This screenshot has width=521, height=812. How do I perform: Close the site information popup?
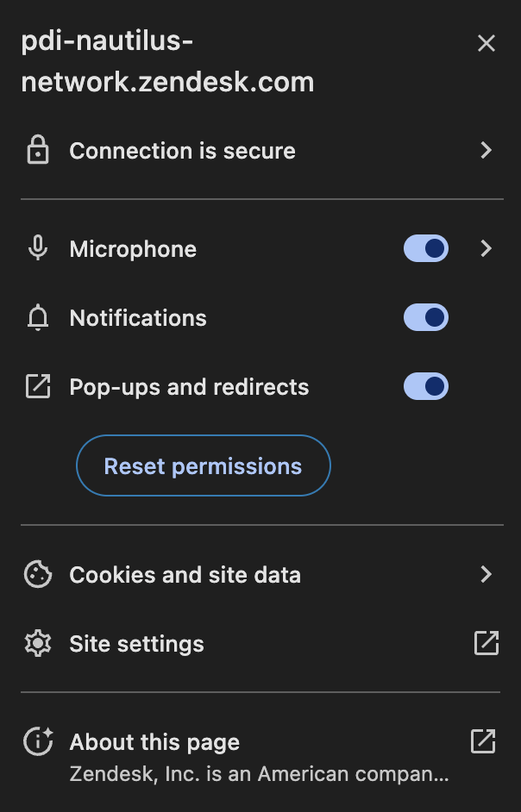click(486, 43)
